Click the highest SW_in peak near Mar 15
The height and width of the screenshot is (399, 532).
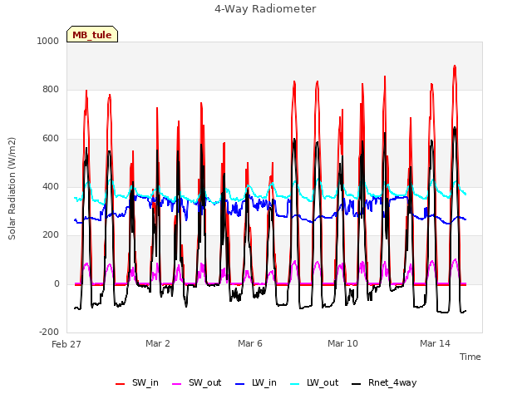[455, 66]
